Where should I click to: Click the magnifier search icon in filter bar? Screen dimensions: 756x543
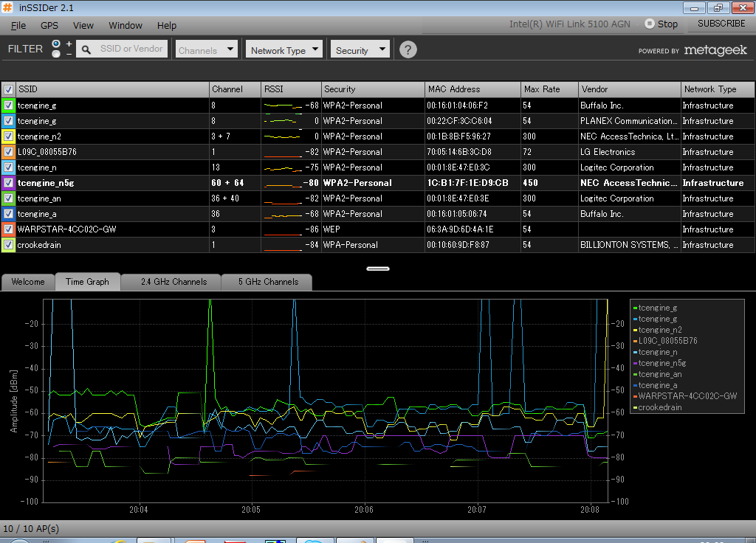(86, 49)
